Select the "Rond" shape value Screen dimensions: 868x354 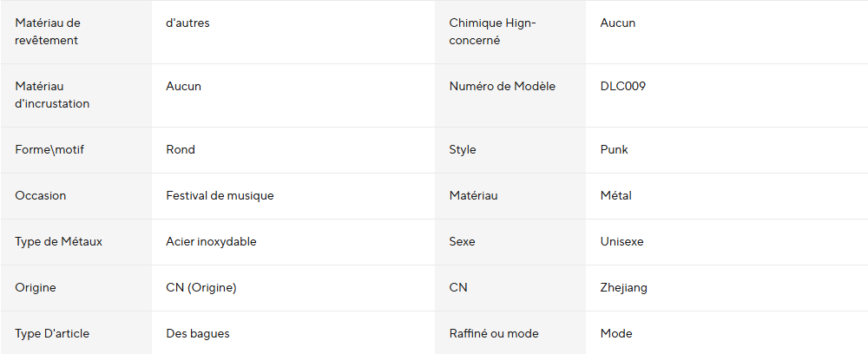click(x=181, y=150)
